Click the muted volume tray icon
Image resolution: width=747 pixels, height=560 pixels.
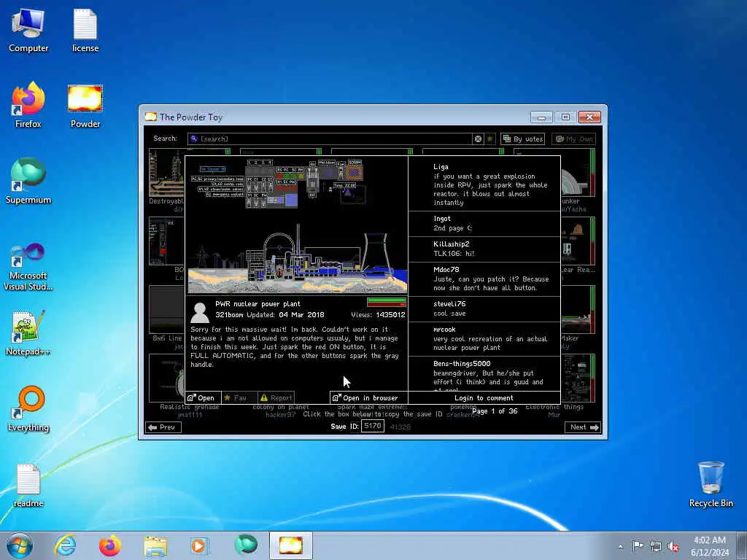pyautogui.click(x=673, y=547)
